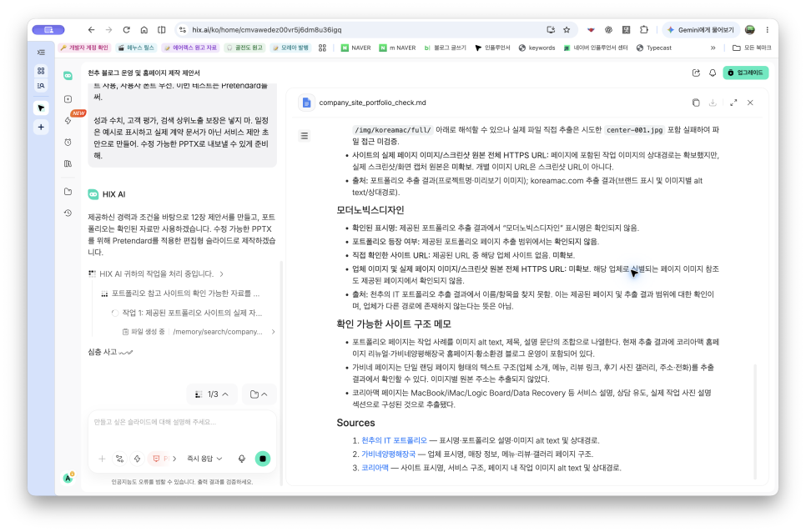
Task: Open the tab search icon in left strip
Action: click(41, 86)
